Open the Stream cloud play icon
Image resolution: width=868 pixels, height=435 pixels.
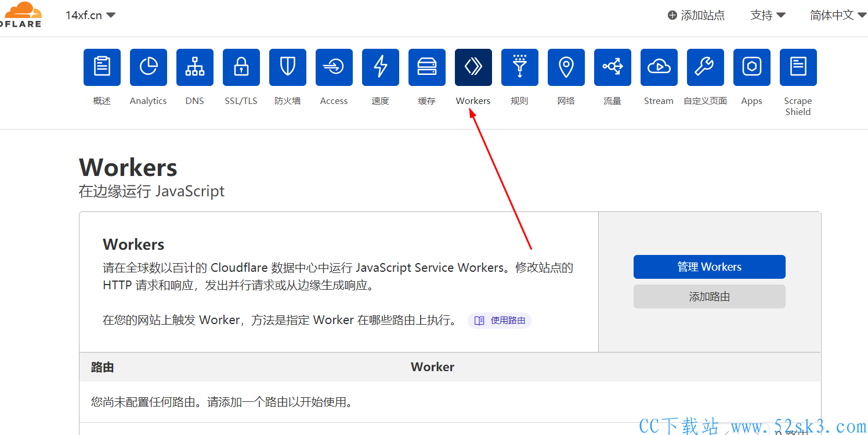[659, 67]
